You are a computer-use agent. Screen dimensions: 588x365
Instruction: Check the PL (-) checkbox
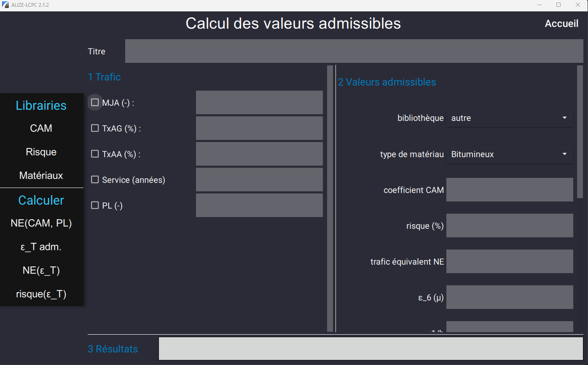pyautogui.click(x=95, y=205)
